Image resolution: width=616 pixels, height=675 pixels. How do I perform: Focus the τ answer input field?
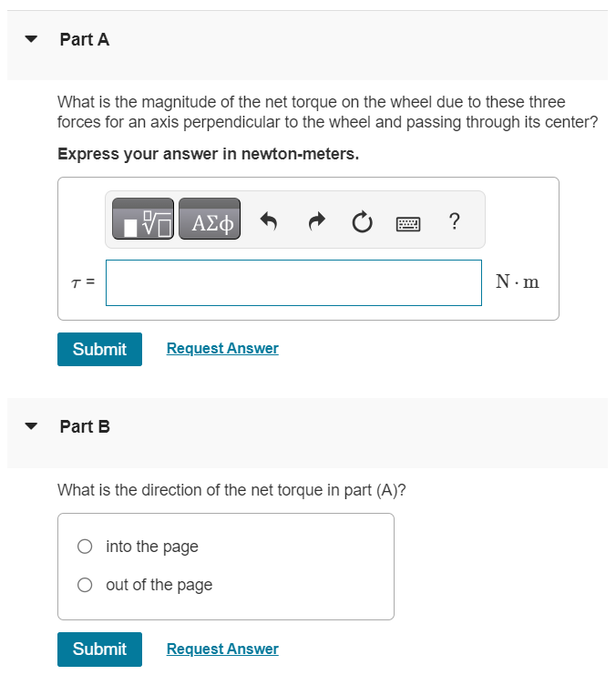pyautogui.click(x=293, y=282)
